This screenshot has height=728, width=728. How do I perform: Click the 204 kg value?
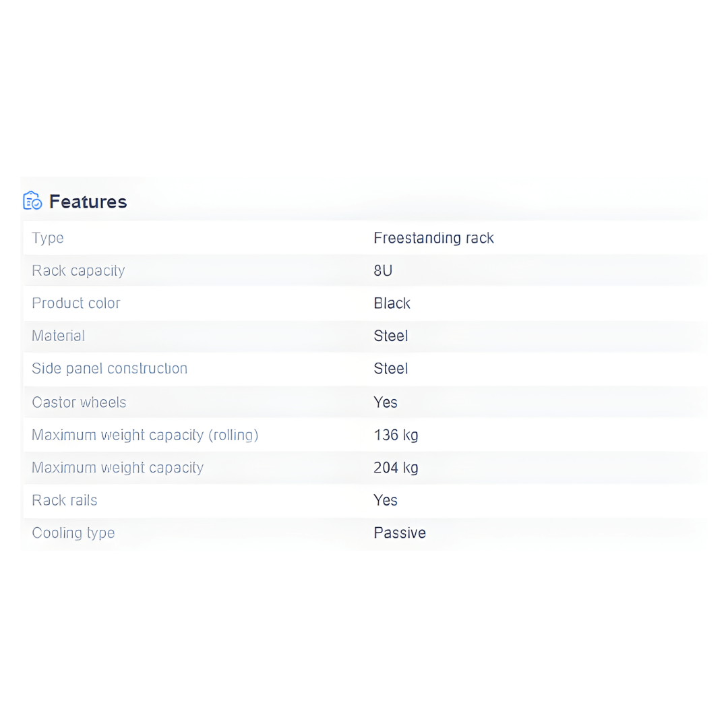tap(396, 468)
